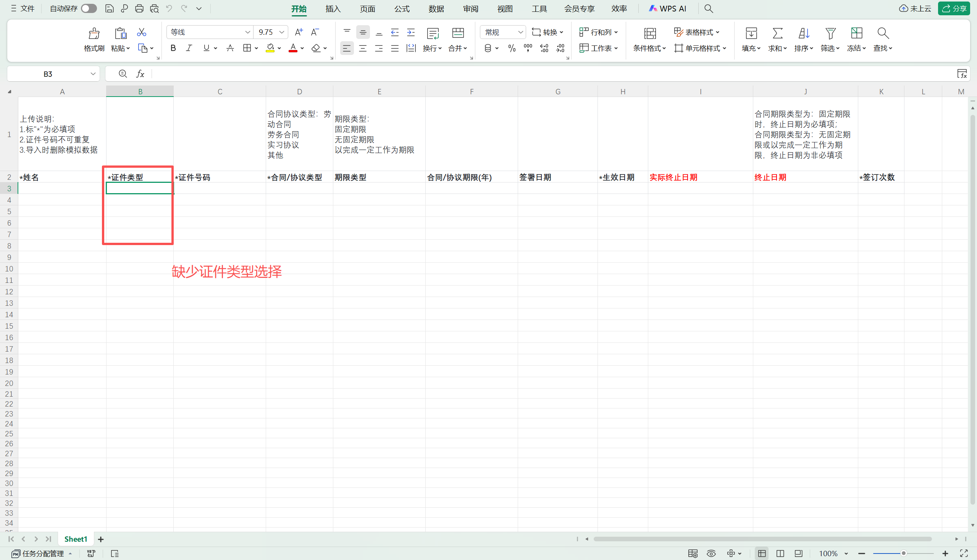Click the merge cells (合并) icon
Screen dimensions: 977x560
click(x=457, y=34)
